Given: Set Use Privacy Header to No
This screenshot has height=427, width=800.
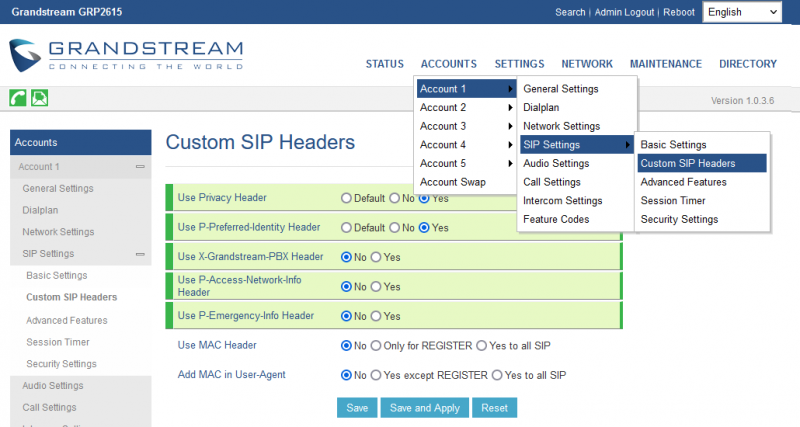Looking at the screenshot, I should tap(394, 198).
